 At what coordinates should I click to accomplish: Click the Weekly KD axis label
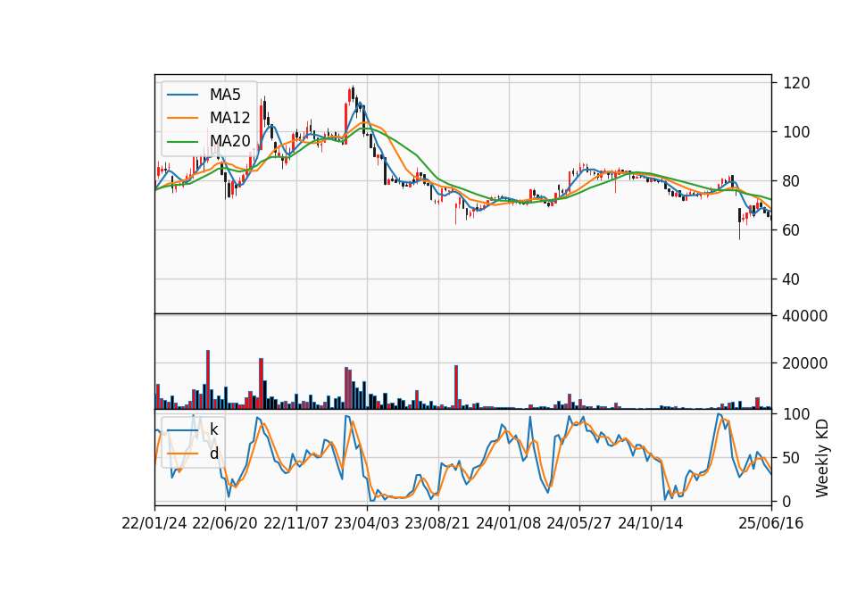(822, 458)
